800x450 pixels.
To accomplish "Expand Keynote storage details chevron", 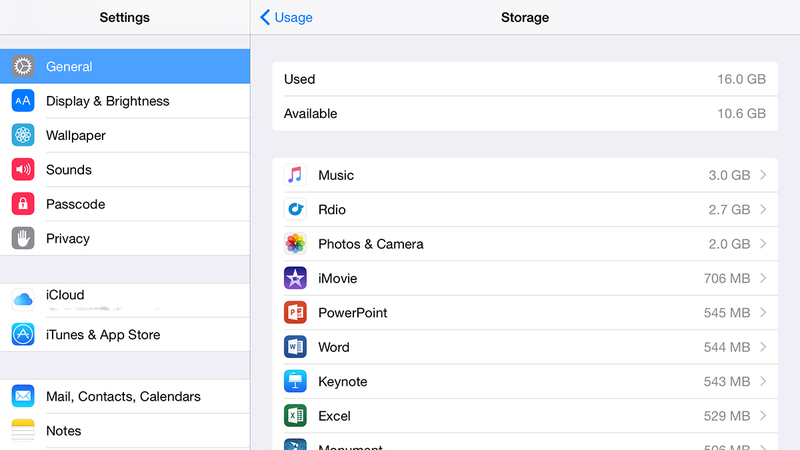I will [x=763, y=381].
